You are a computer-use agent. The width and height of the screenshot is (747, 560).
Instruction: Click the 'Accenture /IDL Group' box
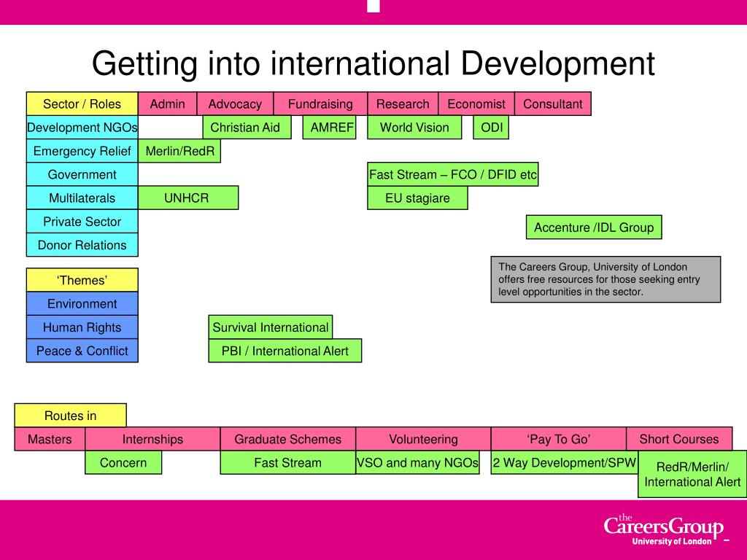(x=594, y=227)
